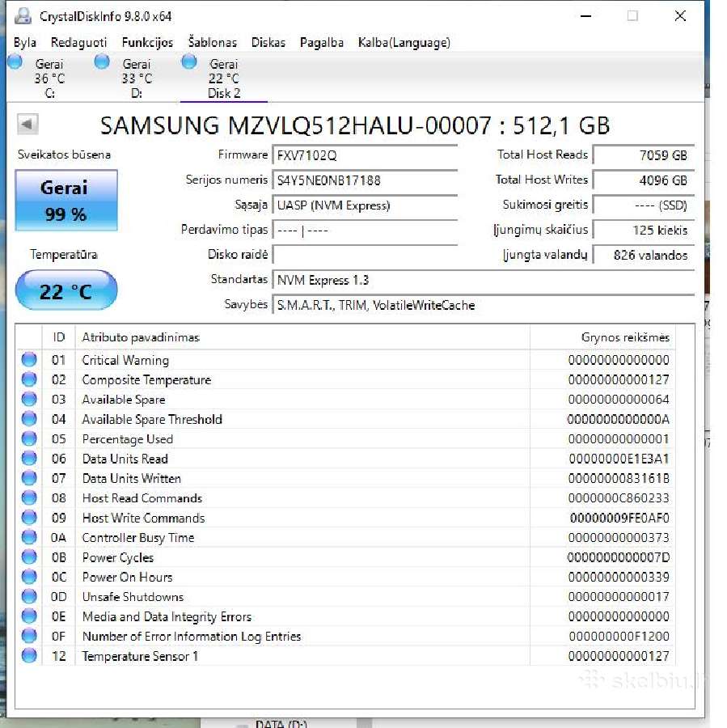This screenshot has width=727, height=728.
Task: Click the empty Disko raidė field
Action: coord(365,255)
